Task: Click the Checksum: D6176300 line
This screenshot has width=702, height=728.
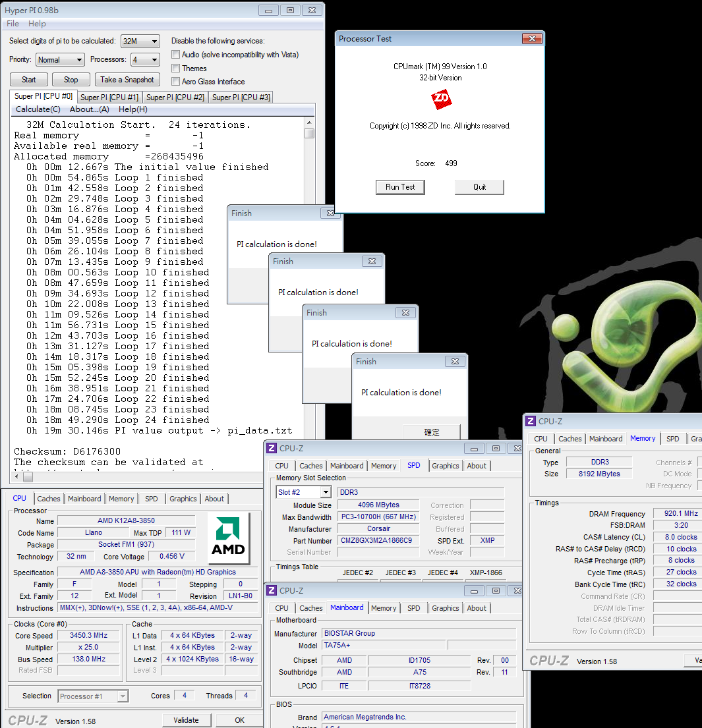Action: coord(67,451)
